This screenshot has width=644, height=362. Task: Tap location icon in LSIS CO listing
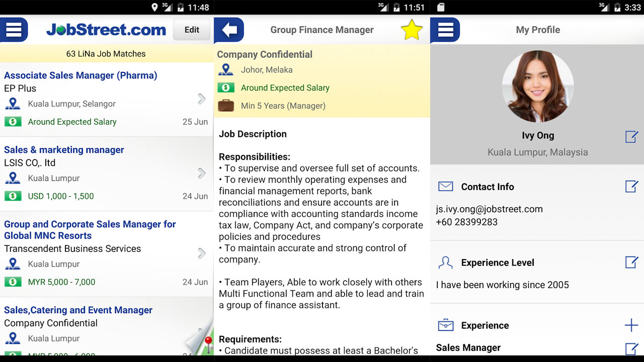tap(13, 178)
